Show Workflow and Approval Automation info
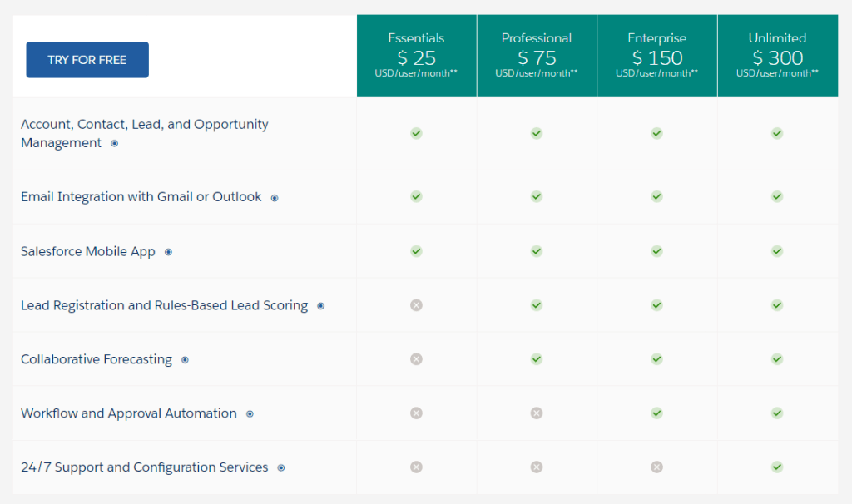Image resolution: width=852 pixels, height=504 pixels. (250, 414)
